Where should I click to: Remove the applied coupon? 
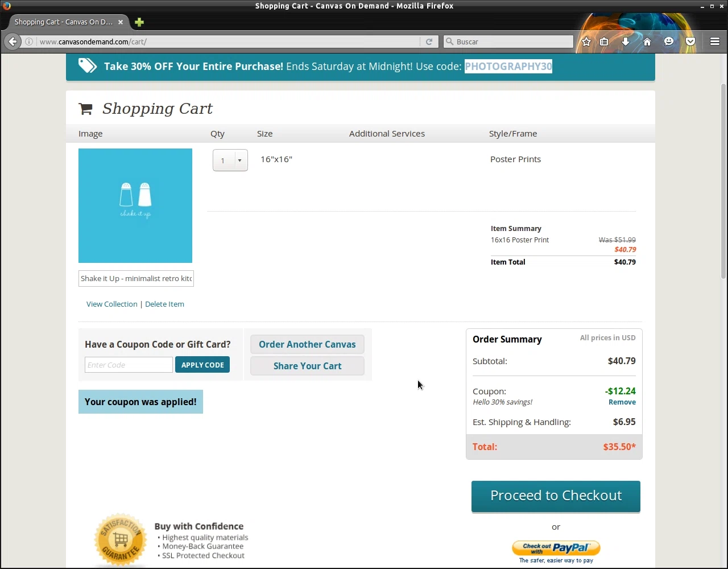pyautogui.click(x=622, y=402)
